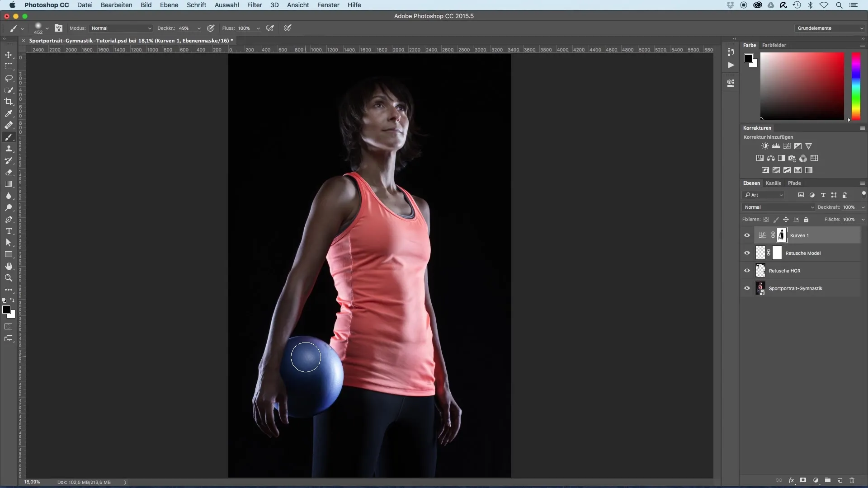Switch to the Farbfelder tab

774,45
